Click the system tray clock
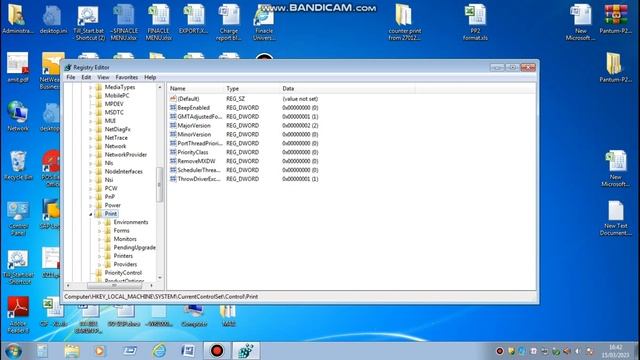 point(616,351)
